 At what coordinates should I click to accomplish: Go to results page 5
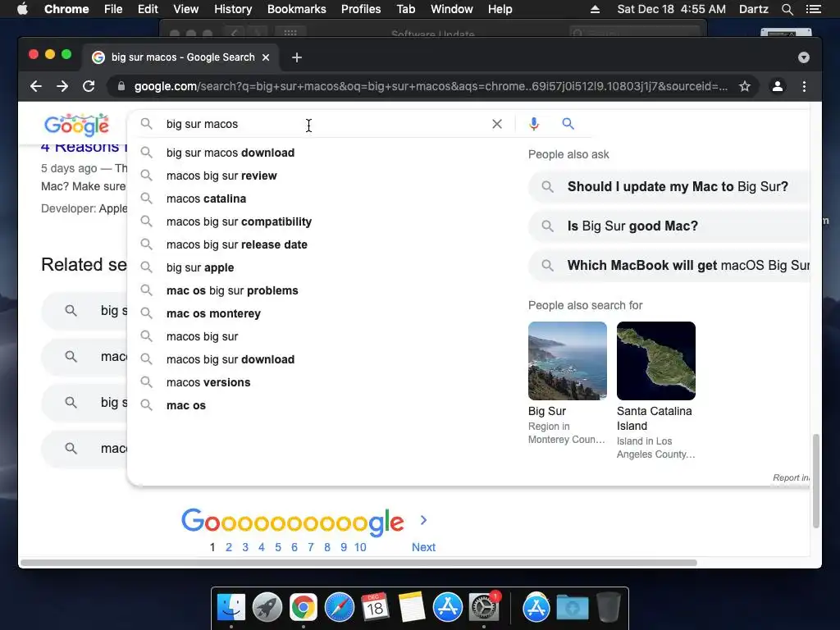click(x=278, y=547)
